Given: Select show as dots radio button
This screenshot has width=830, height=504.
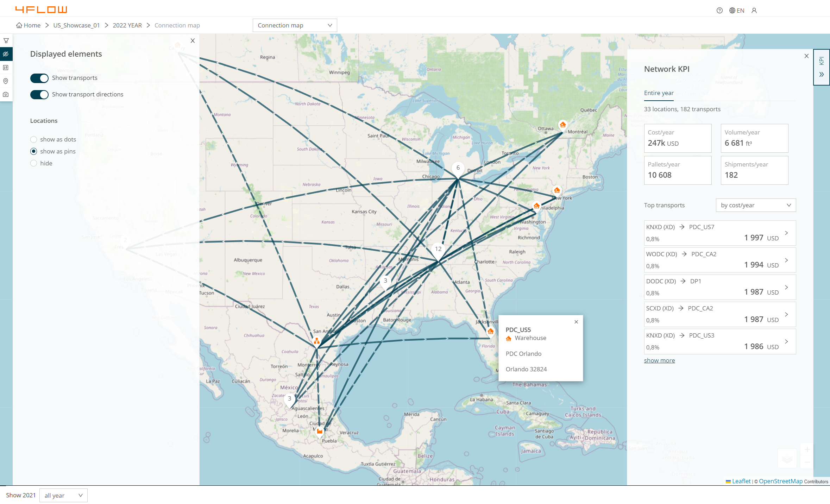Looking at the screenshot, I should (33, 139).
